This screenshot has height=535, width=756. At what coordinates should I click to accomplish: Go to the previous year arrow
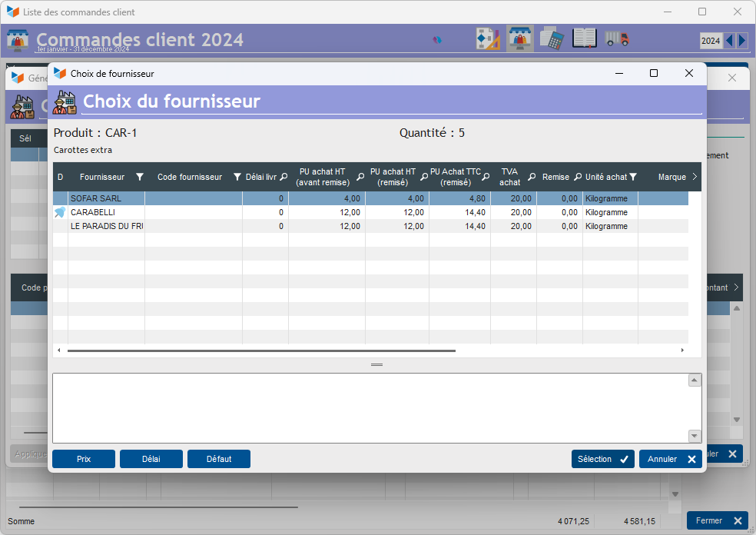(x=729, y=40)
